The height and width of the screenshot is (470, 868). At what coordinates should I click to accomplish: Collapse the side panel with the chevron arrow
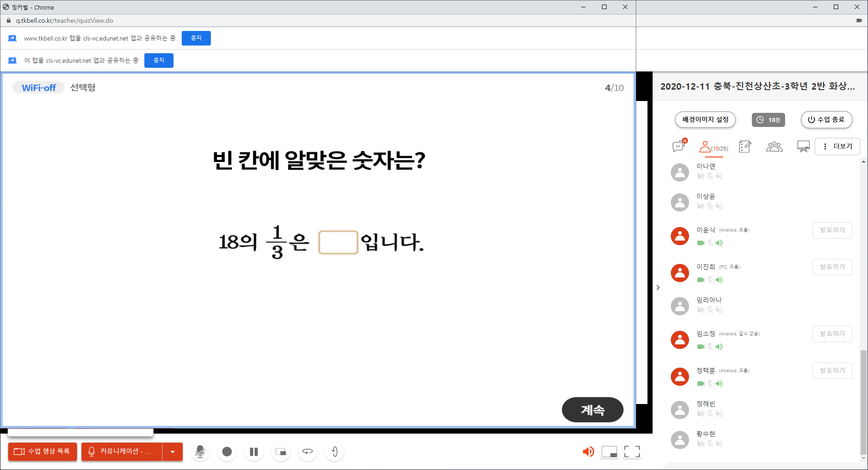tap(658, 288)
